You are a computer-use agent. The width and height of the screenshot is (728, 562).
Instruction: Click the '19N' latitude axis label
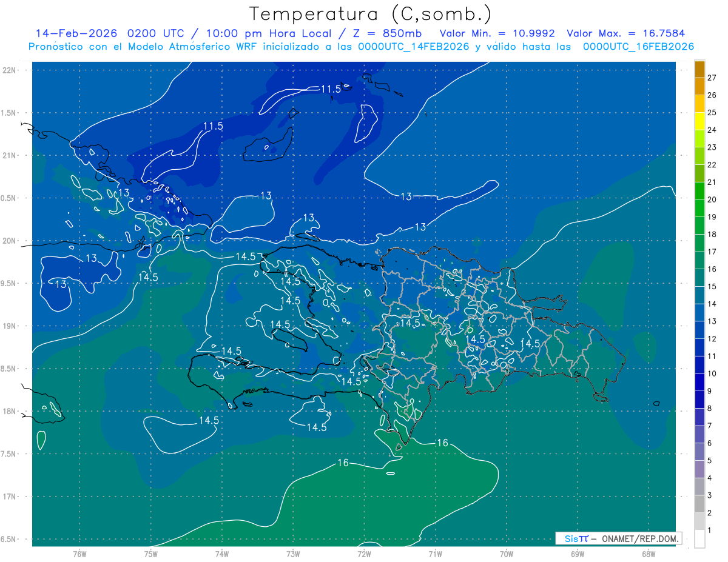tap(8, 326)
